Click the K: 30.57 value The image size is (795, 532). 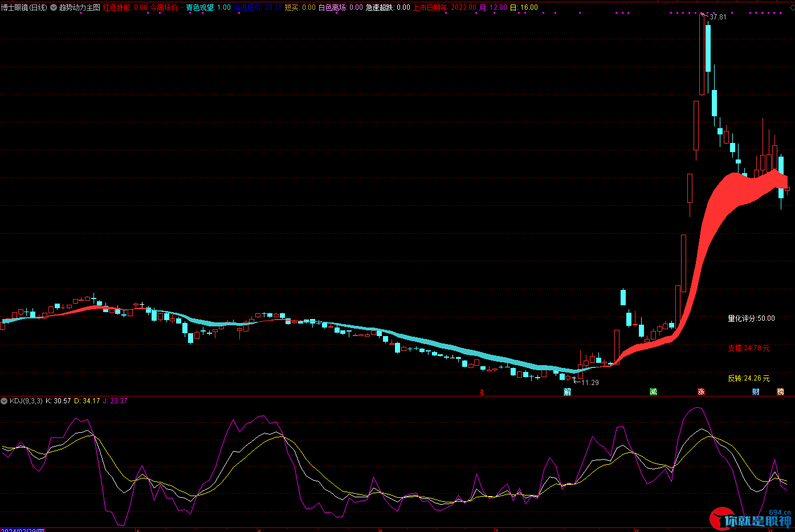click(58, 401)
